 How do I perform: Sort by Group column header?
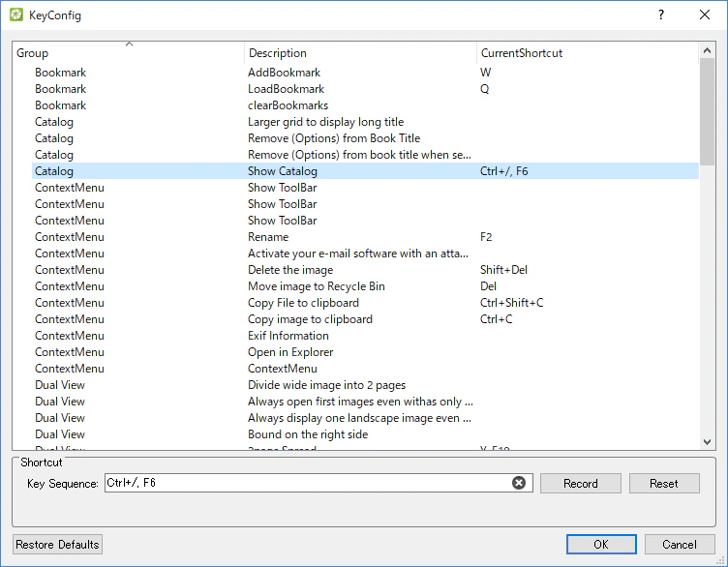(x=128, y=53)
